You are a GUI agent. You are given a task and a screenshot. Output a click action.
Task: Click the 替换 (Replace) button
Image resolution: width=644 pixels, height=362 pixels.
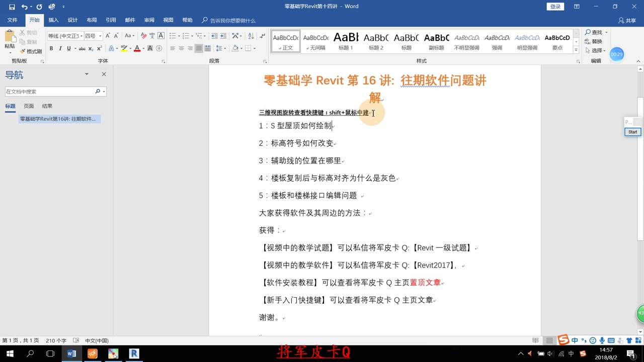coord(594,41)
